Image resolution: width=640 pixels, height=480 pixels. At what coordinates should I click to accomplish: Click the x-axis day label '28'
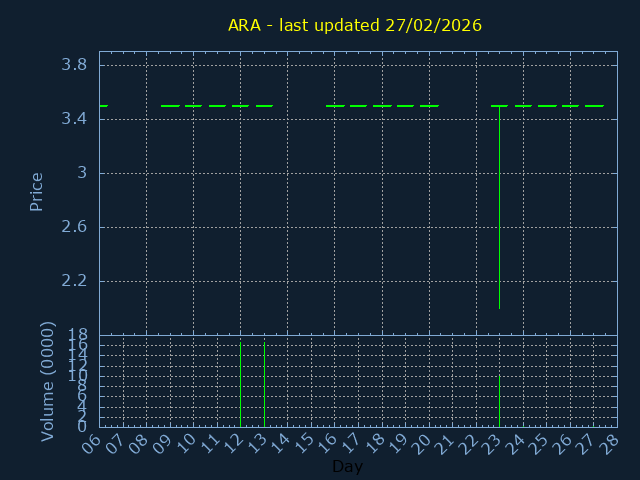tap(610, 442)
